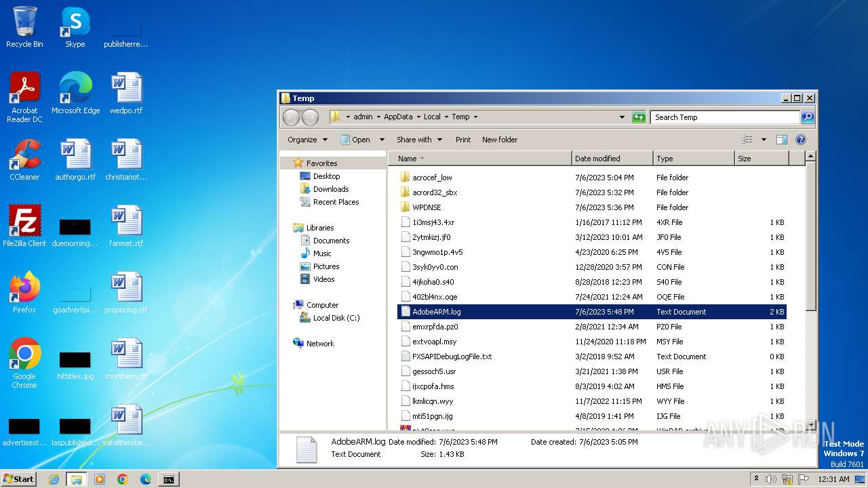The height and width of the screenshot is (488, 868).
Task: Change your view icon in toolbar
Action: [x=747, y=140]
